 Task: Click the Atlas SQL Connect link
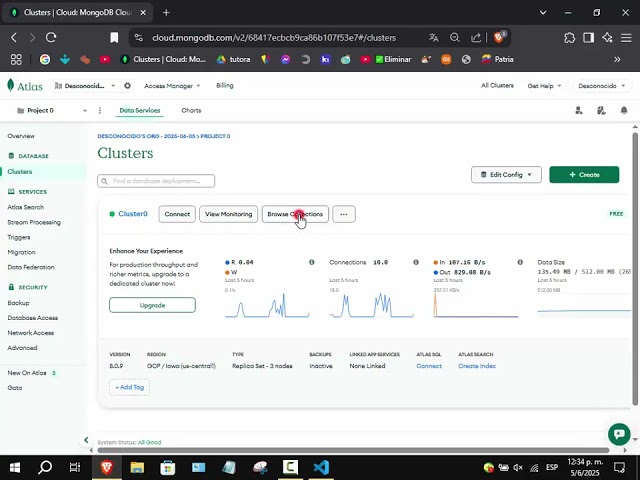coord(429,366)
